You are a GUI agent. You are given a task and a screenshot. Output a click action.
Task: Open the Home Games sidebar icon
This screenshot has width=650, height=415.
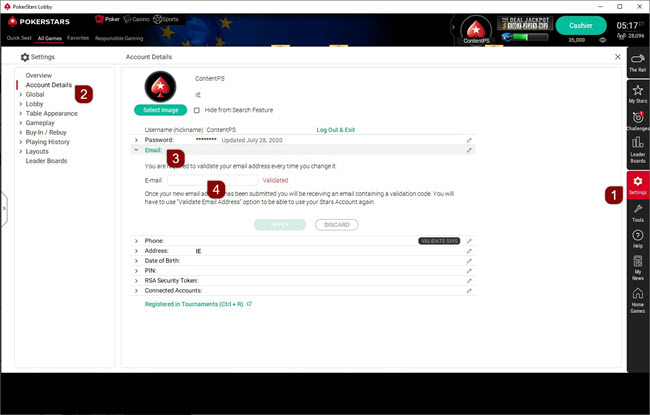pyautogui.click(x=638, y=300)
